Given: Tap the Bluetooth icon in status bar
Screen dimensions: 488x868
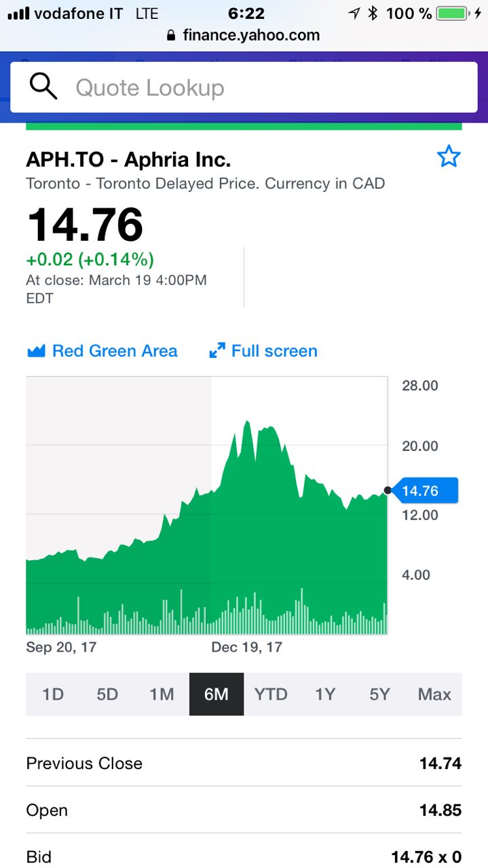Looking at the screenshot, I should pyautogui.click(x=373, y=13).
